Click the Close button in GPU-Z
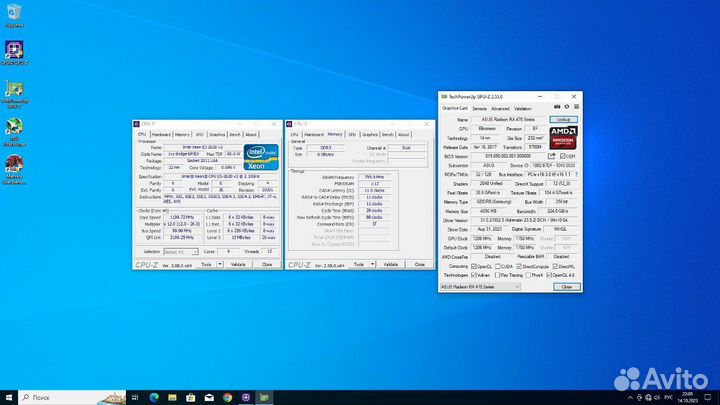The image size is (720, 405). click(x=567, y=287)
